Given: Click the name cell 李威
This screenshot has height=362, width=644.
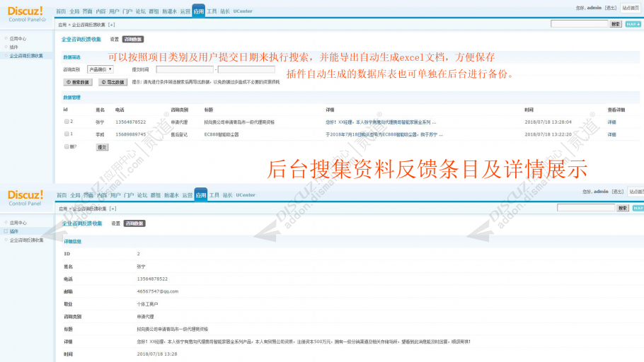Looking at the screenshot, I should (x=100, y=134).
